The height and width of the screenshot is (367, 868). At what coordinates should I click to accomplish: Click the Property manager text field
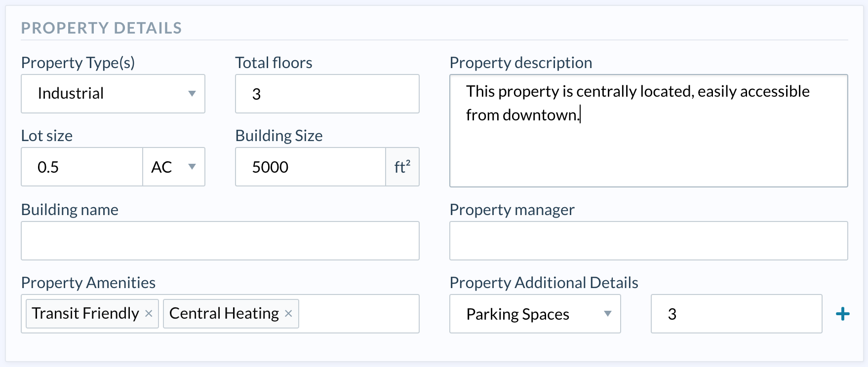(648, 241)
